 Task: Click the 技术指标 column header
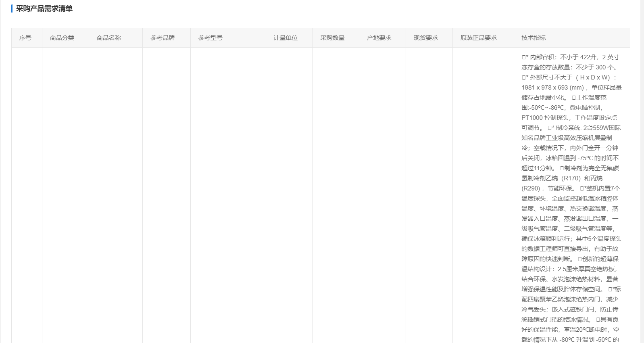(534, 38)
